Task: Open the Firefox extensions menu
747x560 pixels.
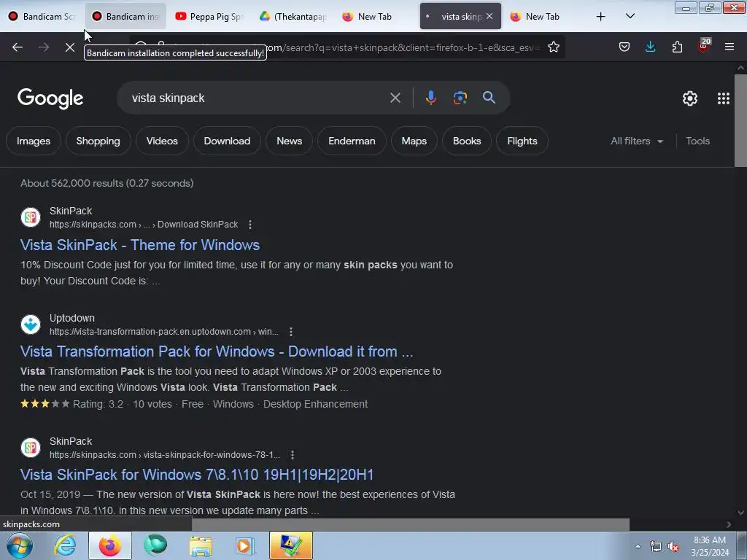Action: click(677, 47)
